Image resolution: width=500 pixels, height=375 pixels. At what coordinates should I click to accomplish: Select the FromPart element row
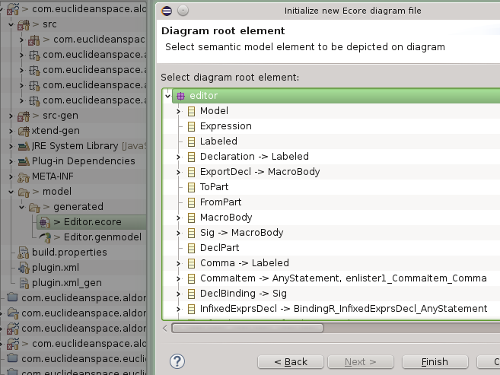point(331,202)
